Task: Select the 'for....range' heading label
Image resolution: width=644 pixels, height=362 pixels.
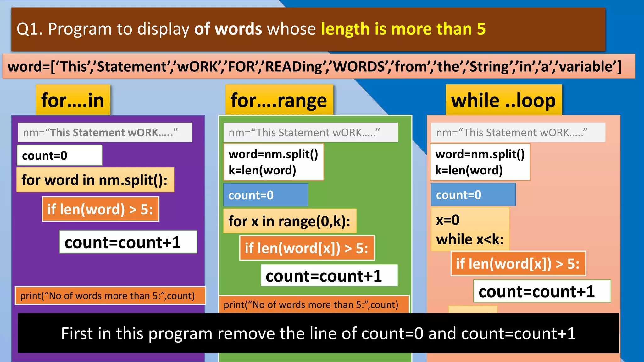Action: (279, 100)
